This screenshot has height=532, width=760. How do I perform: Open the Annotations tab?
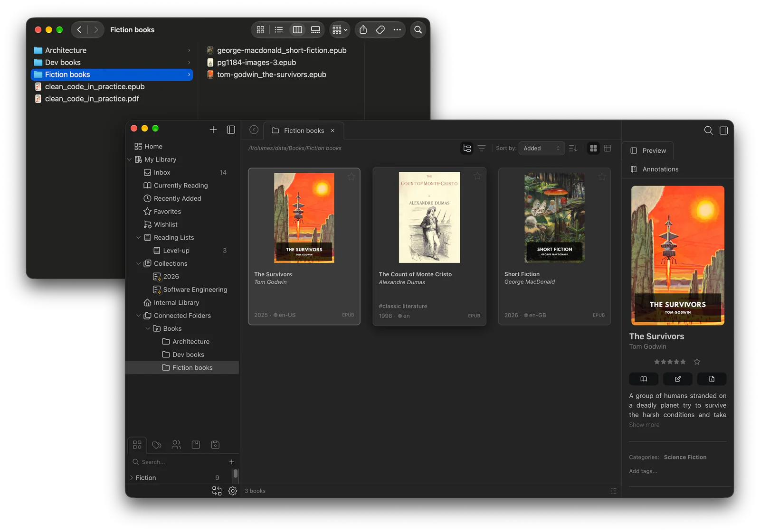(655, 169)
